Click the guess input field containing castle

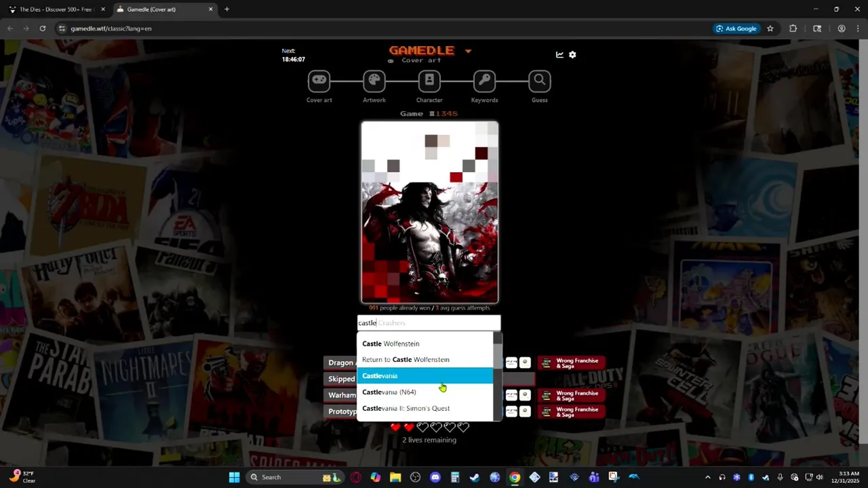coord(429,323)
